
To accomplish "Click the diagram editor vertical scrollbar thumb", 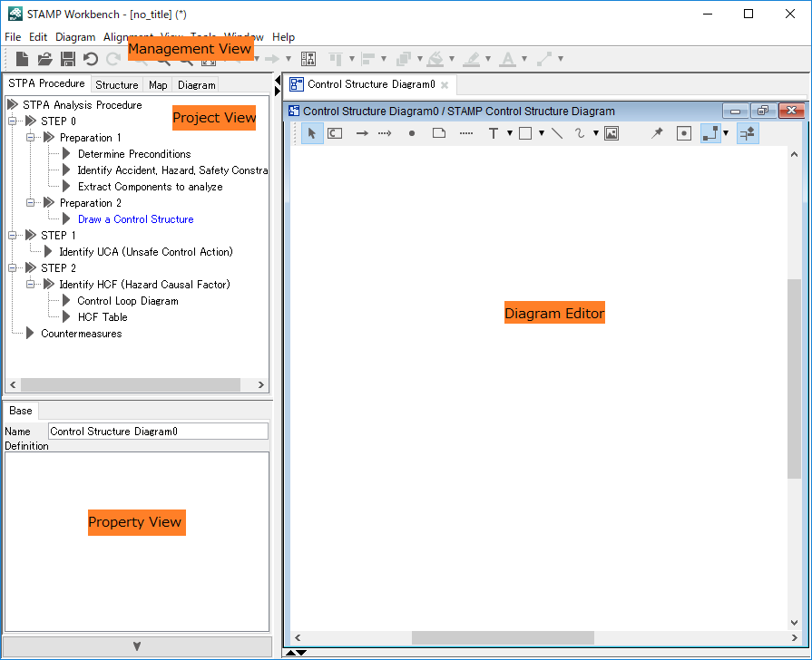I will point(794,379).
